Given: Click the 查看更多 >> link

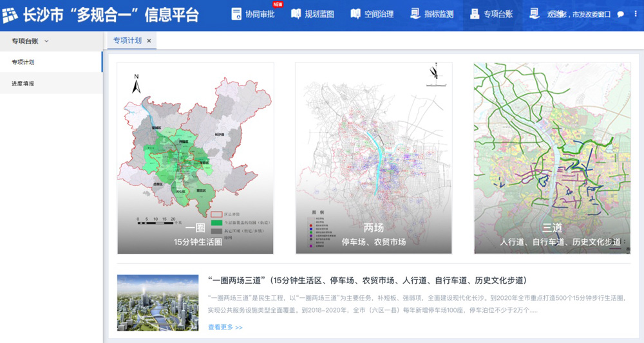Looking at the screenshot, I should tap(225, 328).
